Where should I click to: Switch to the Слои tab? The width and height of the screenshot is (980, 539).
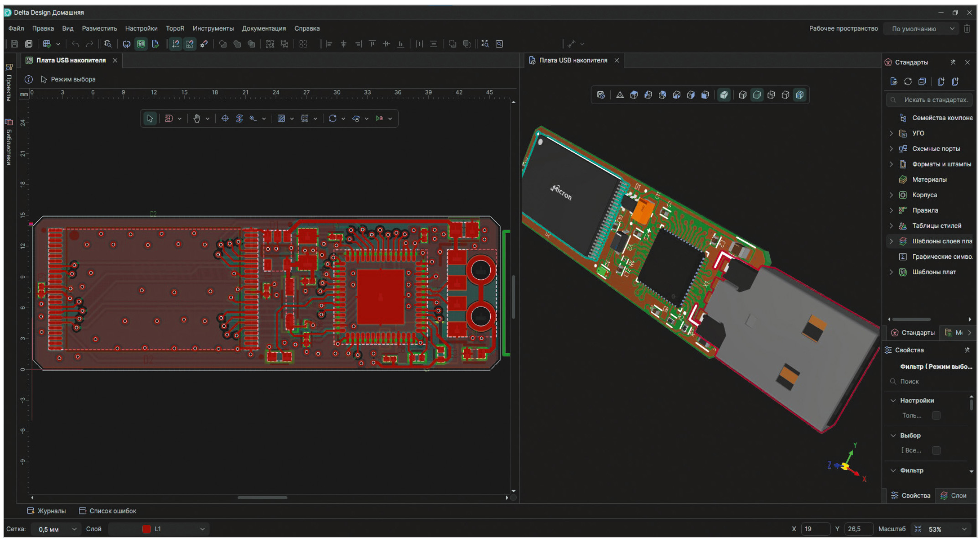point(954,496)
